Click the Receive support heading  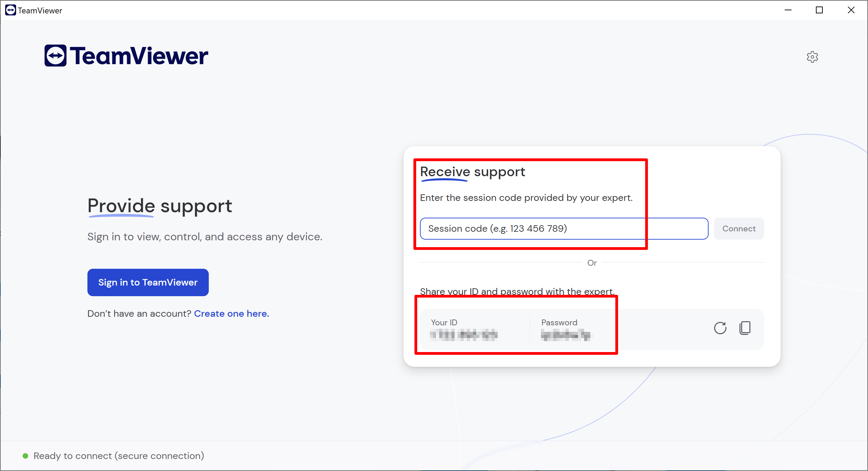point(472,172)
